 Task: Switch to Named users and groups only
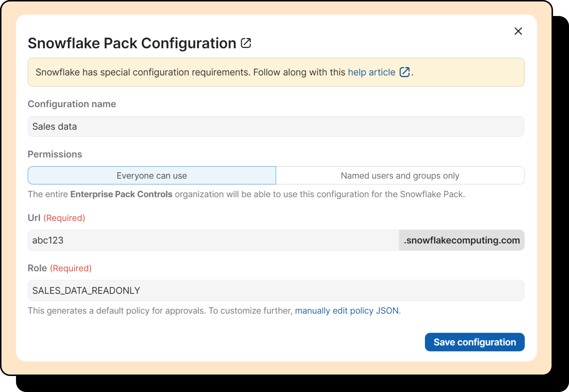point(400,176)
